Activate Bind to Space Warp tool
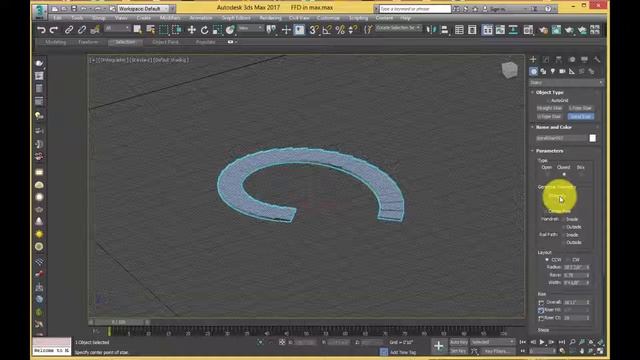The width and height of the screenshot is (640, 360). click(x=95, y=30)
